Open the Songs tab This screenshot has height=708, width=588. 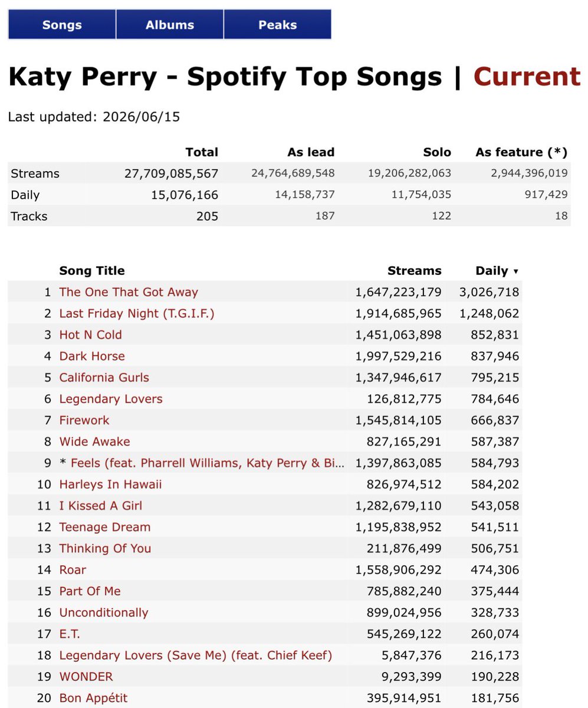pyautogui.click(x=62, y=25)
